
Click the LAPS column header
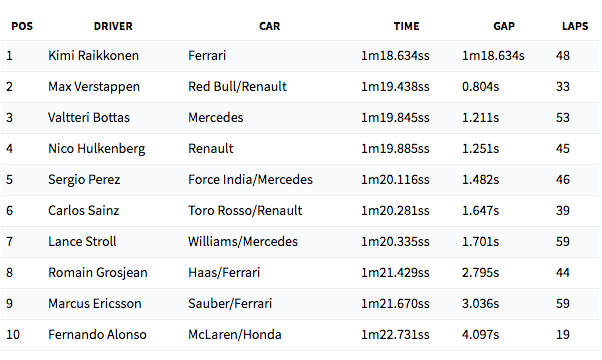pyautogui.click(x=575, y=26)
